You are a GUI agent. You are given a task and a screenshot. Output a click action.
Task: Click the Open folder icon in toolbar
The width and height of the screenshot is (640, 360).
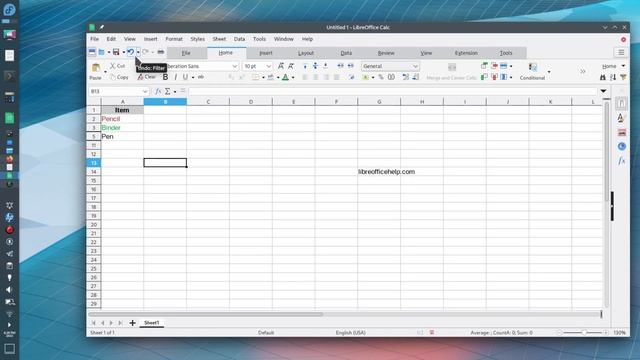click(101, 52)
